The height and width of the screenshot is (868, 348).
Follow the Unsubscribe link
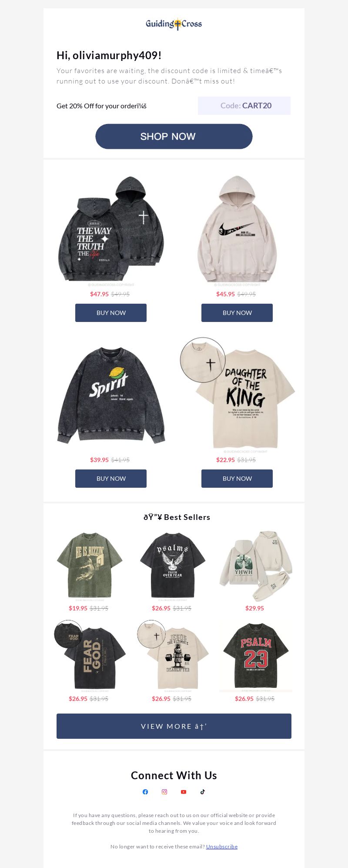(222, 846)
